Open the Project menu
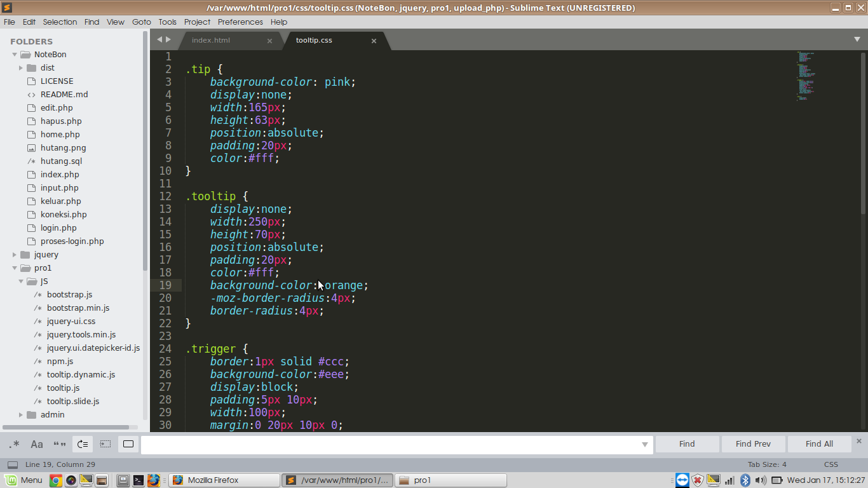This screenshot has height=488, width=868. click(x=197, y=22)
